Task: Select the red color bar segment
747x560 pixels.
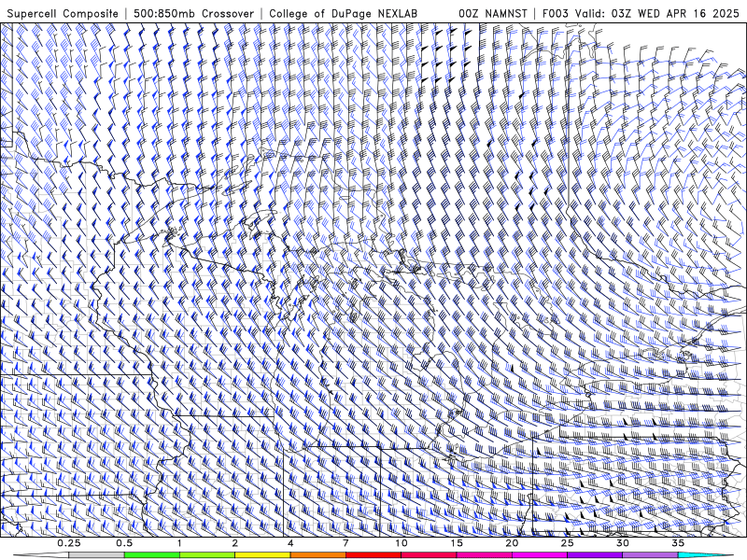Action: [x=373, y=555]
